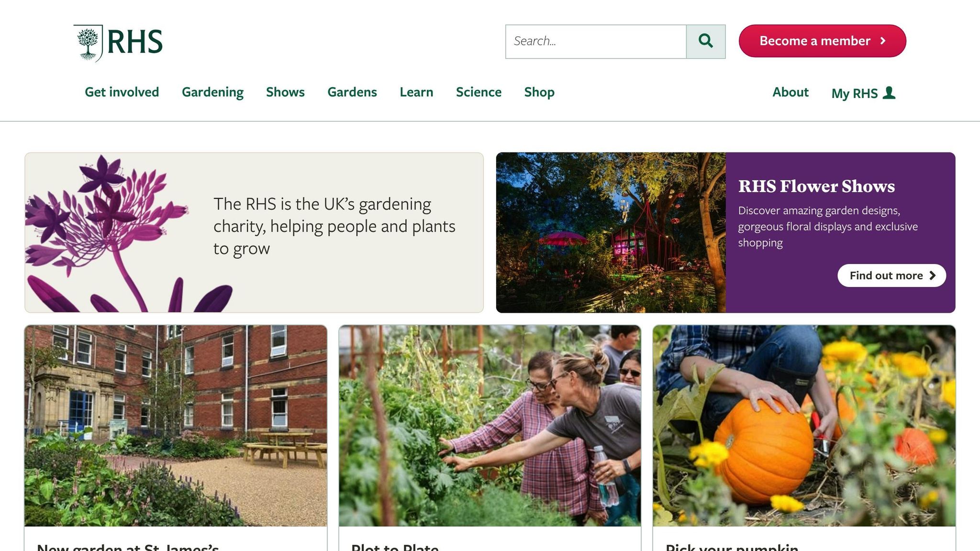The width and height of the screenshot is (980, 551).
Task: Open the Gardening menu
Action: tap(212, 92)
